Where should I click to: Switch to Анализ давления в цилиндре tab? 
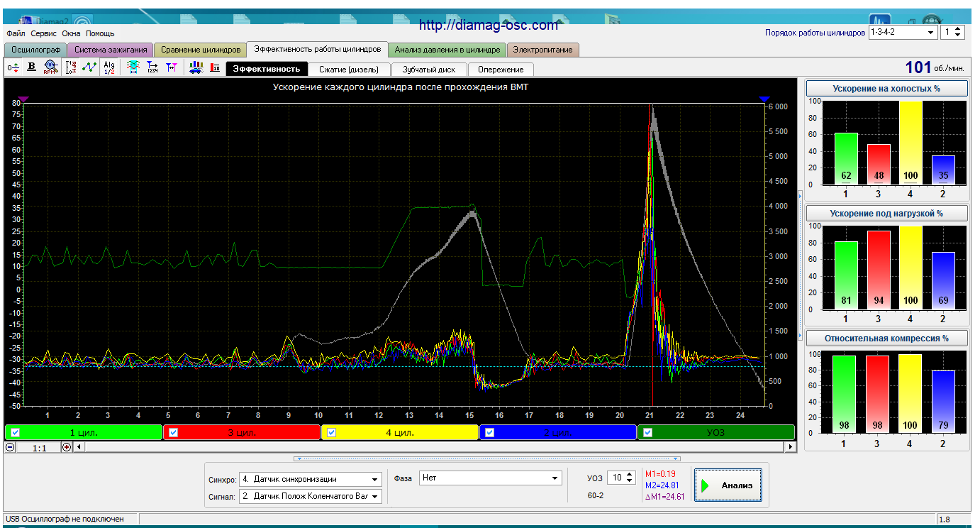point(447,50)
